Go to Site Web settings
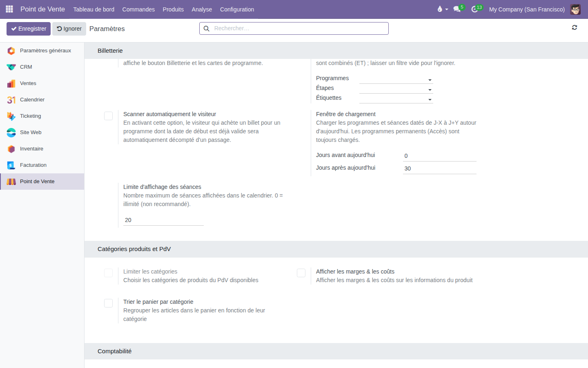The width and height of the screenshot is (588, 368). coord(42,132)
